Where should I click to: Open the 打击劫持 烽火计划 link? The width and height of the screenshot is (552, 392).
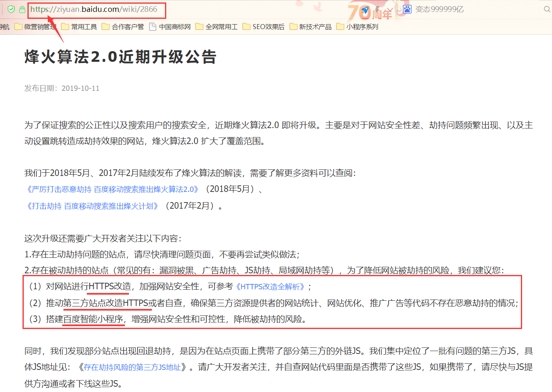click(91, 206)
